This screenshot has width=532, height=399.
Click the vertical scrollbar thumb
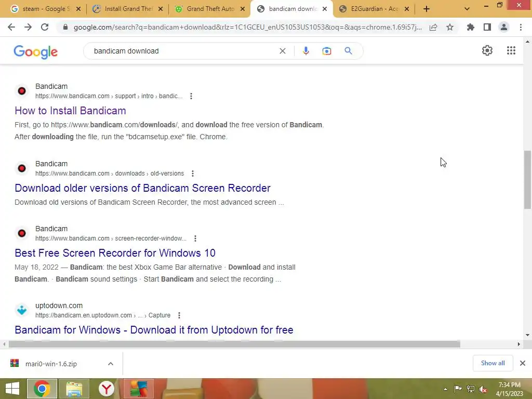[527, 180]
